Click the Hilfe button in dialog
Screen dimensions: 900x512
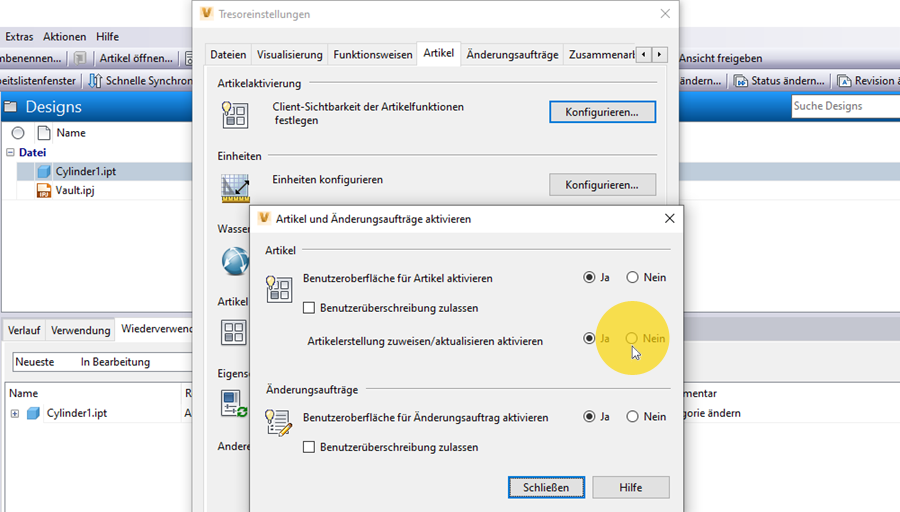(x=630, y=487)
